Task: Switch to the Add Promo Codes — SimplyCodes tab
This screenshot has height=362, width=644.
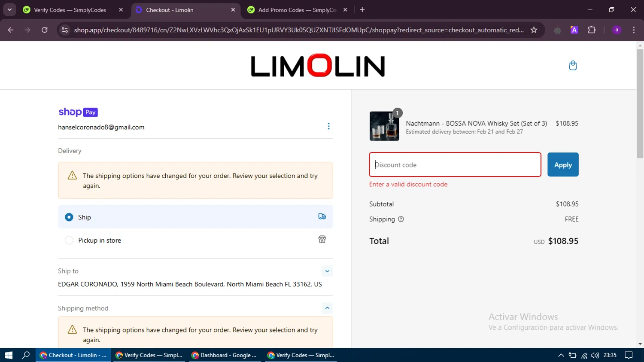Action: coord(297,10)
